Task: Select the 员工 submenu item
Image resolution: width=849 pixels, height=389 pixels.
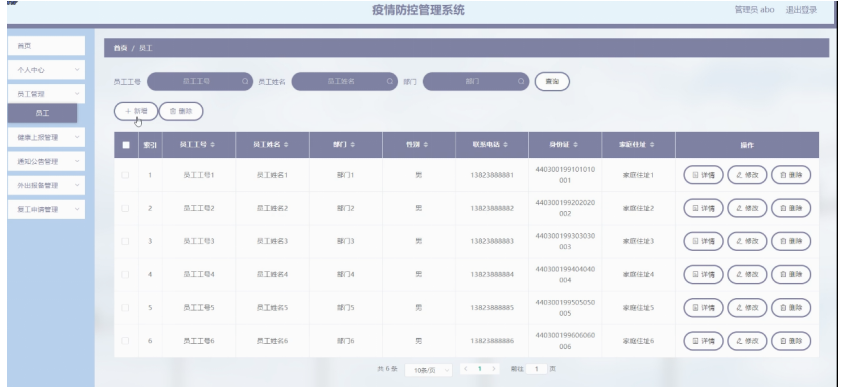Action: (42, 113)
